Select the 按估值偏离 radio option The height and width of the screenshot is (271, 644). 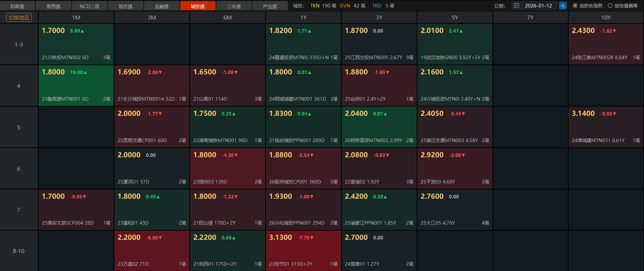(623, 6)
